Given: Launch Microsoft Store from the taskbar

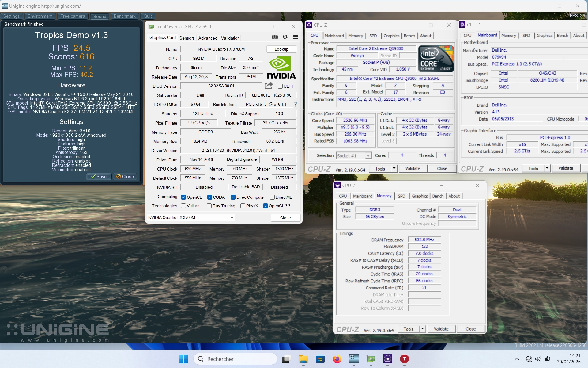Looking at the screenshot, I should [x=320, y=359].
